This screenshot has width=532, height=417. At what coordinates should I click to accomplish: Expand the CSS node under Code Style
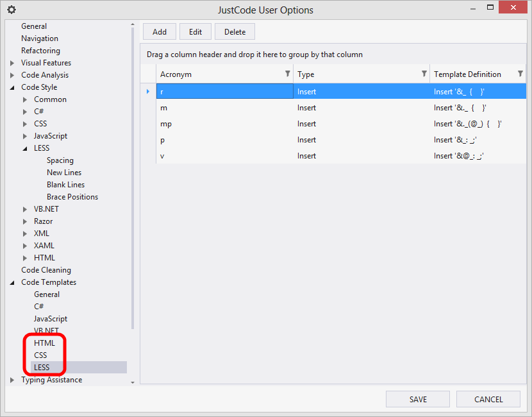[25, 124]
